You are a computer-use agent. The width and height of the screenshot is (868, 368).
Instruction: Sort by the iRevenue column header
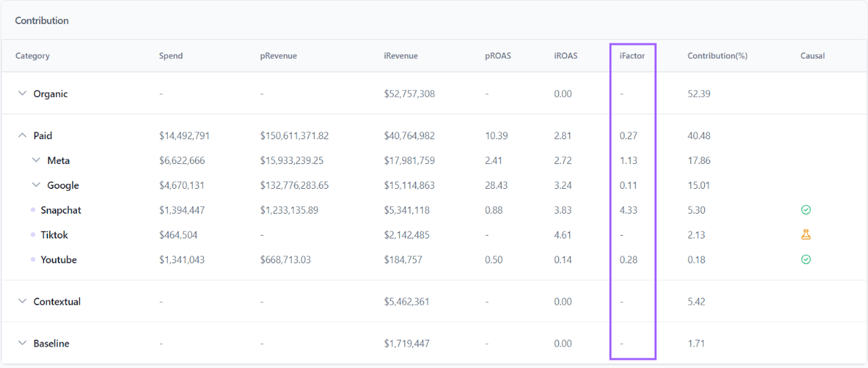tap(401, 56)
